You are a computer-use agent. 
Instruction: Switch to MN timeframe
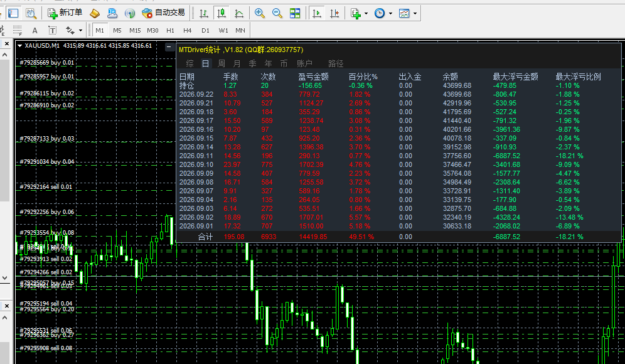240,30
